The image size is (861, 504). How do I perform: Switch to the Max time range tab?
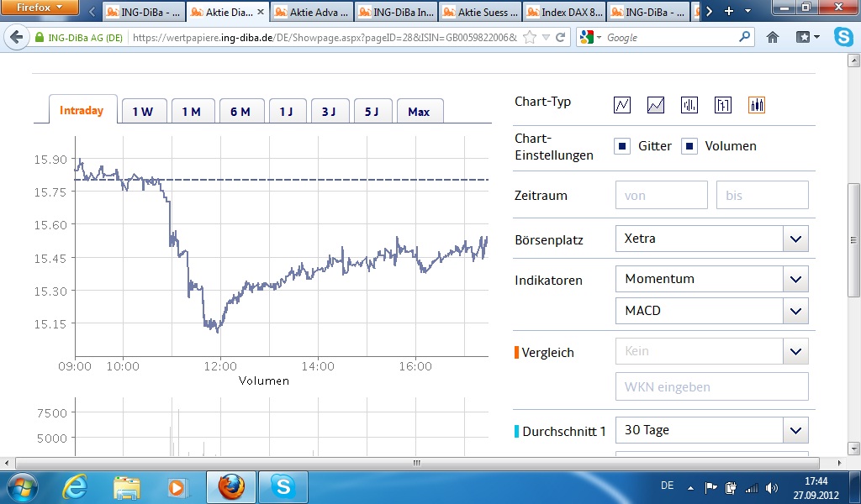419,112
